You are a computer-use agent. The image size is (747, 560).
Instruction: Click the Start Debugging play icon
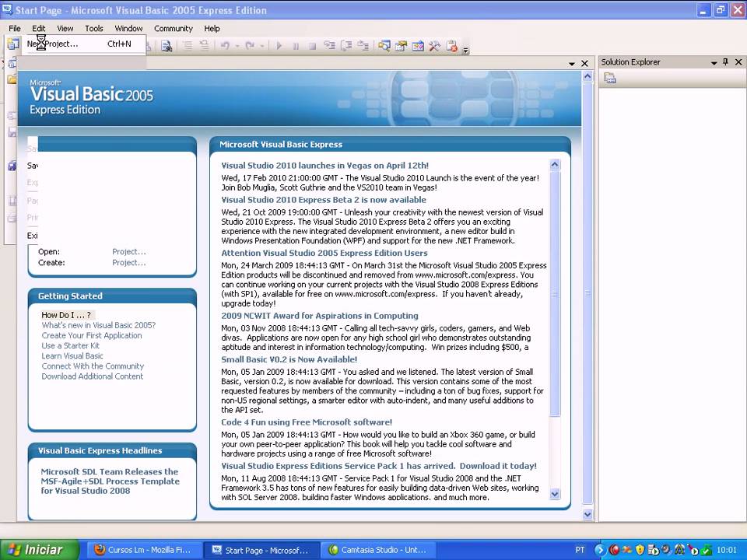279,46
